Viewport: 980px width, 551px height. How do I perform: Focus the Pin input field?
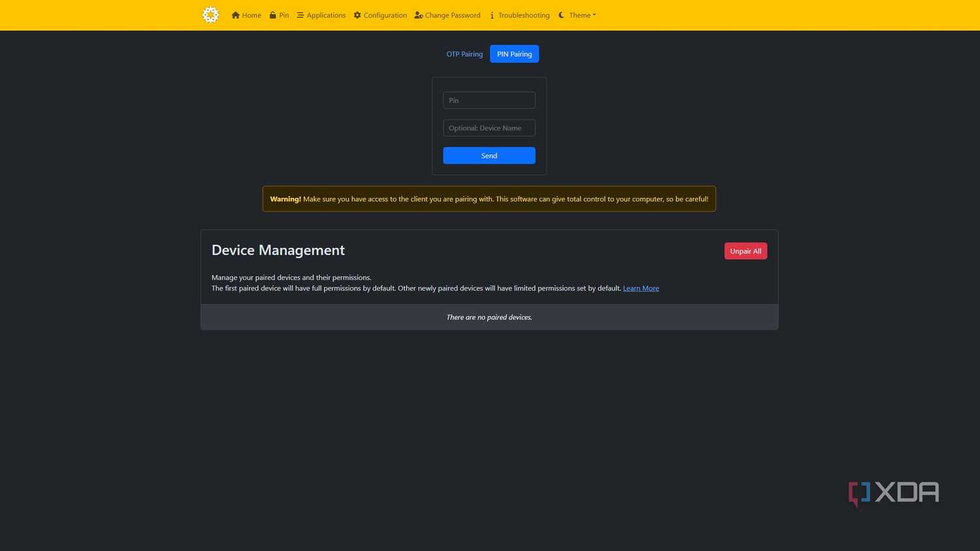(489, 100)
